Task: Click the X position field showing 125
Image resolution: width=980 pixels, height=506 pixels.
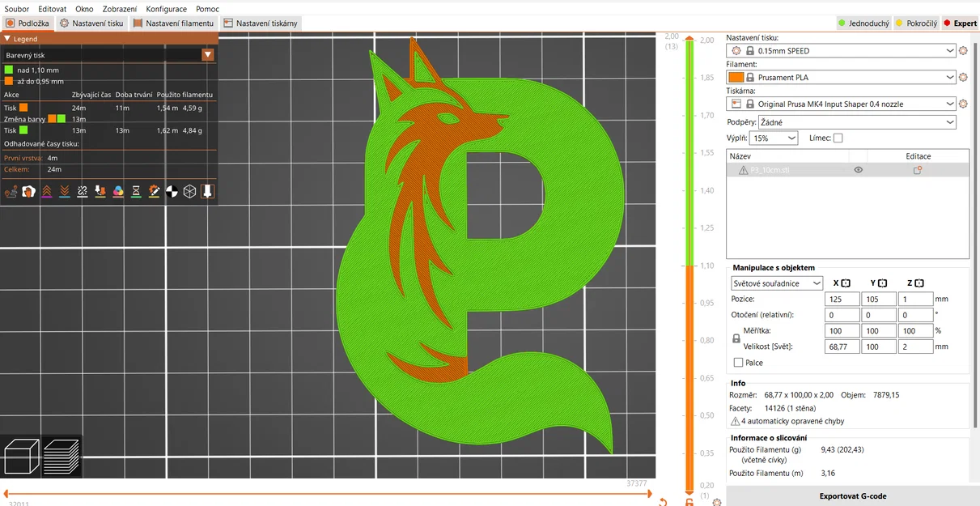Action: (842, 299)
